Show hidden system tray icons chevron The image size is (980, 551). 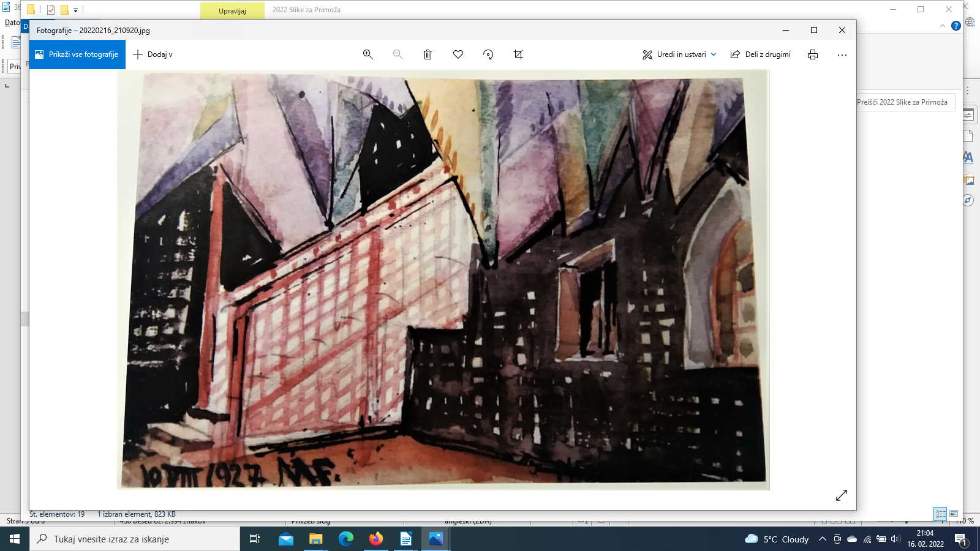(822, 539)
